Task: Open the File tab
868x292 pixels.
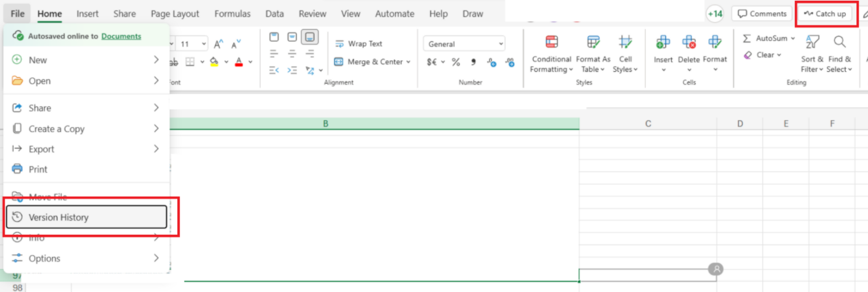Action: pos(18,13)
